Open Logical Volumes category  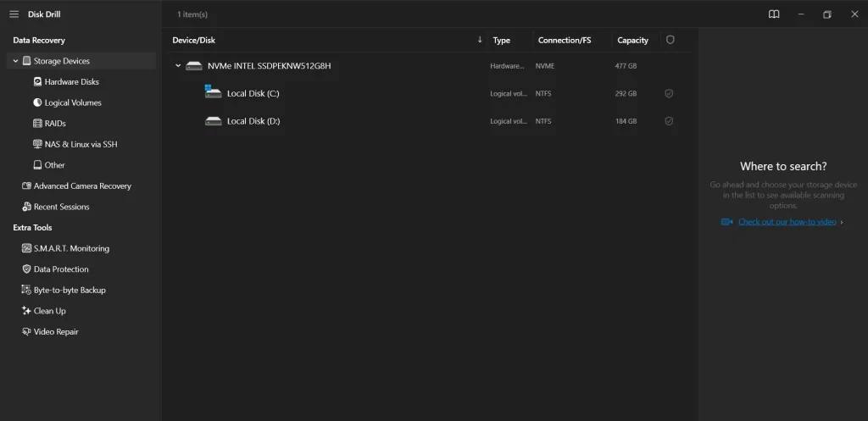pyautogui.click(x=73, y=102)
